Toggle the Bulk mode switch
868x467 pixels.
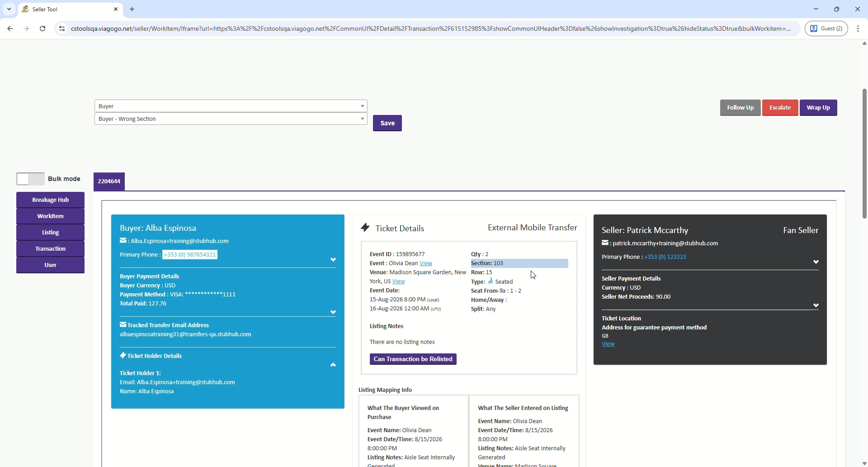pyautogui.click(x=30, y=179)
